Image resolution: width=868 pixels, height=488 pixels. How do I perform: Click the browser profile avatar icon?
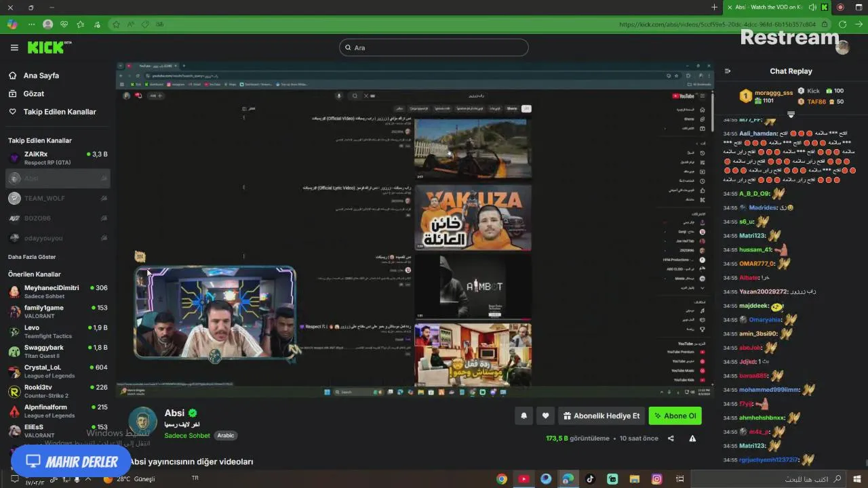click(47, 24)
